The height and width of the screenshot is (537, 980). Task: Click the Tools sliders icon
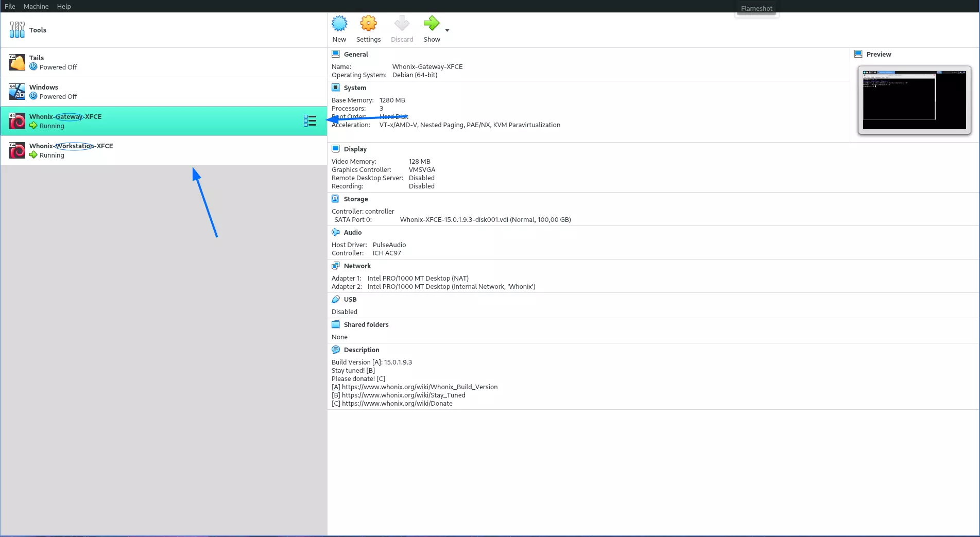coord(16,29)
